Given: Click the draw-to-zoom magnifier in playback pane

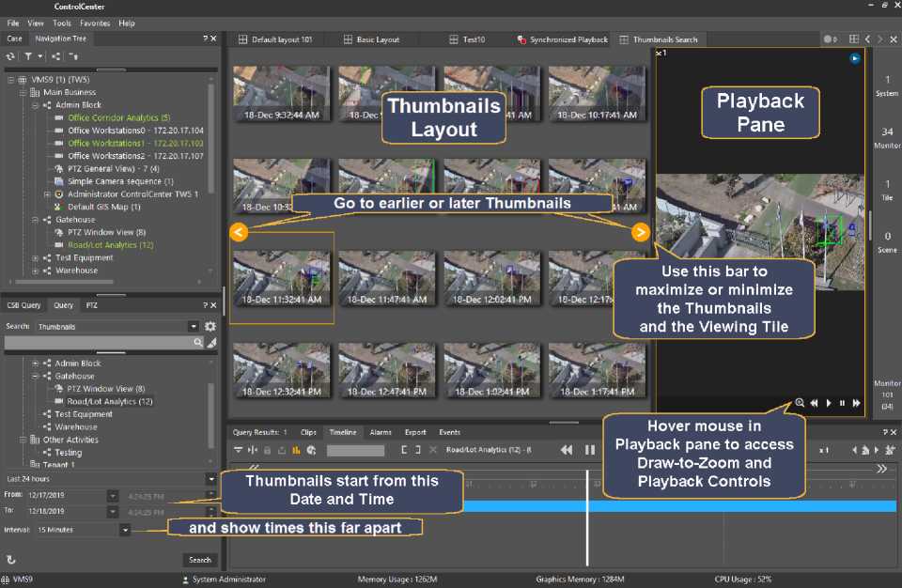Looking at the screenshot, I should [x=800, y=403].
